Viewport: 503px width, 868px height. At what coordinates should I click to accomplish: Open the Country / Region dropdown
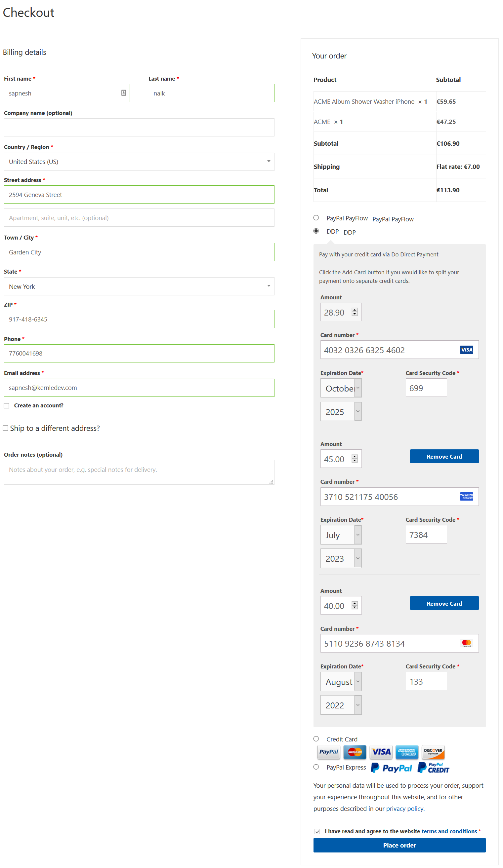point(139,162)
